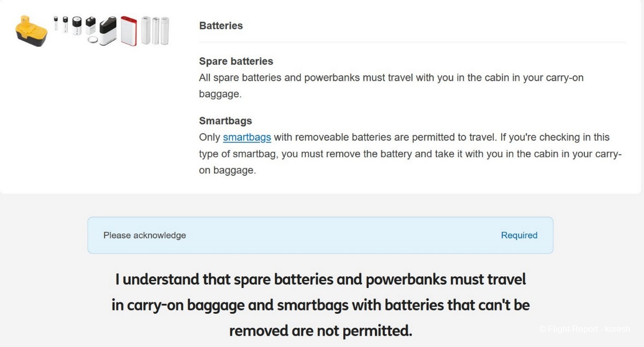This screenshot has width=644, height=347.
Task: Click the Please acknowledge box
Action: click(320, 235)
